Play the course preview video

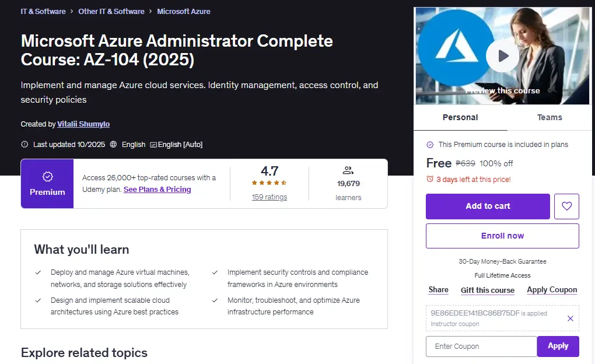coord(502,56)
